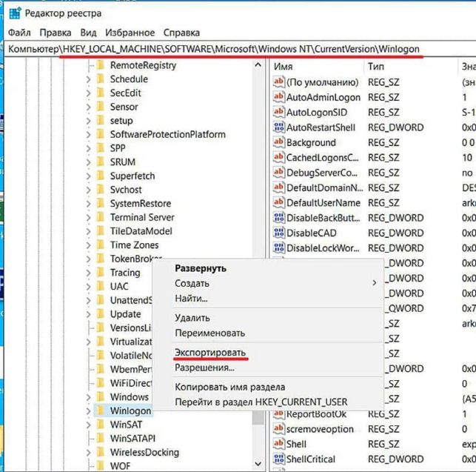Expand the Time Zones key
This screenshot has width=476, height=472.
point(88,245)
